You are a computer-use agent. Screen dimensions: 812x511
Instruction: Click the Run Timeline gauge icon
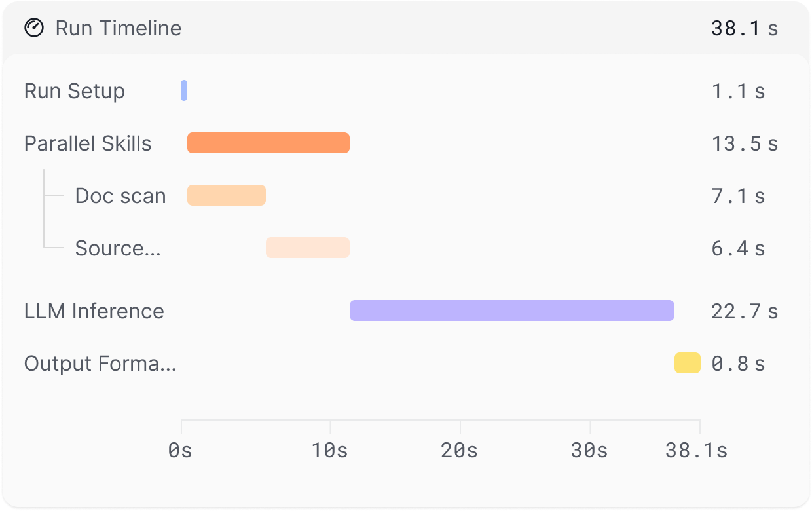point(34,28)
